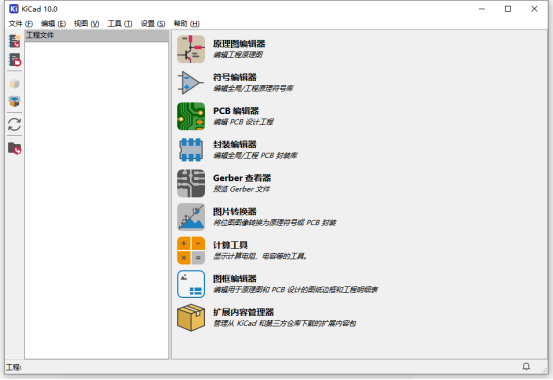Viewport: 553px width, 380px height.
Task: Launch the Symbol Editor op-amp icon
Action: pos(191,83)
